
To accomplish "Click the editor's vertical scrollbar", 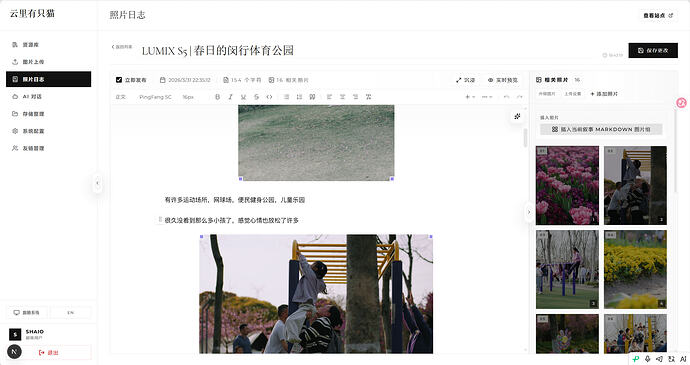I will tap(525, 138).
